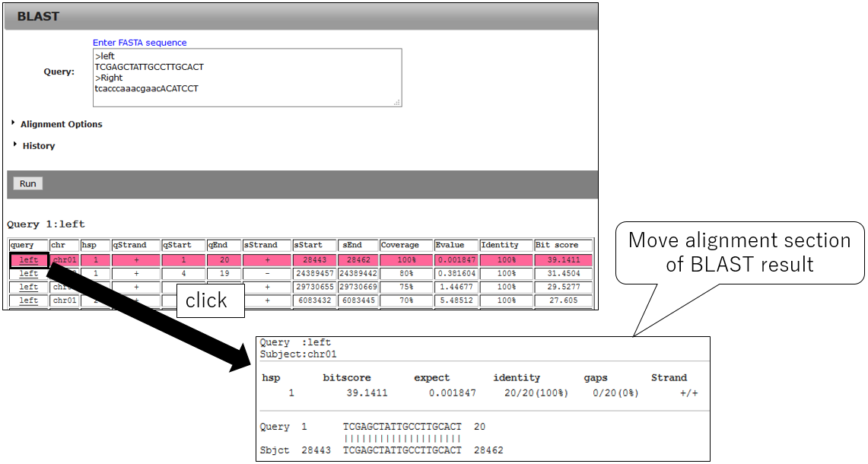Select the sStart cell 28443
This screenshot has height=464, width=868.
(x=314, y=259)
